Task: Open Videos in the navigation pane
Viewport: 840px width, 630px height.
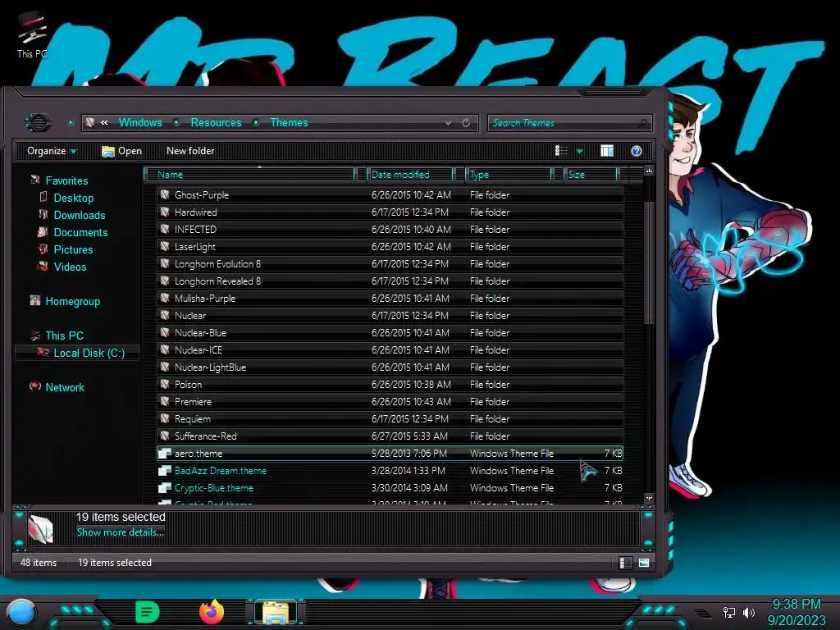Action: 70,267
